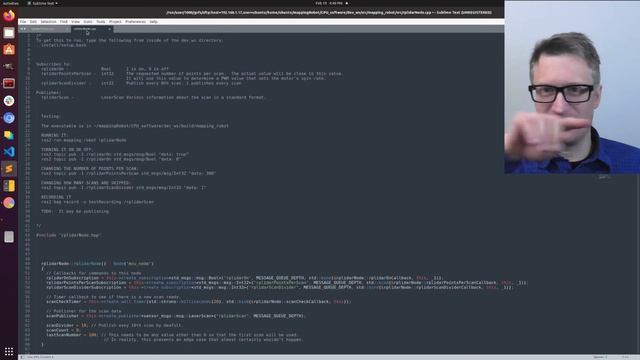Toggle the side bar icon in the status bar
Image resolution: width=640 pixels, height=360 pixels.
pos(22,357)
